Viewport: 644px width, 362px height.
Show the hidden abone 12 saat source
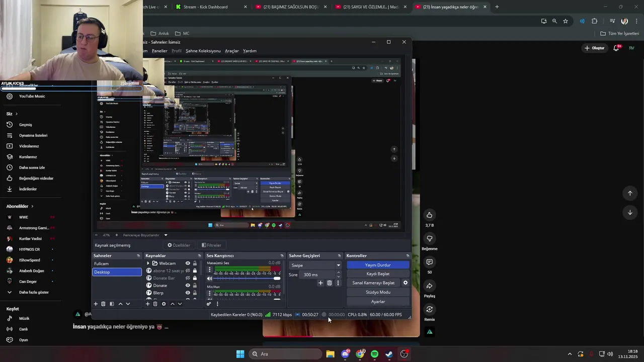coord(188,270)
